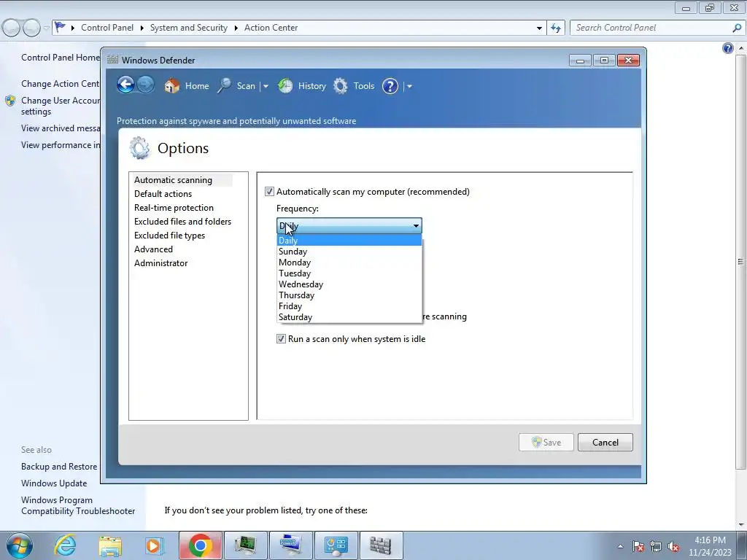Image resolution: width=747 pixels, height=560 pixels.
Task: Select Advanced in options list
Action: 153,249
